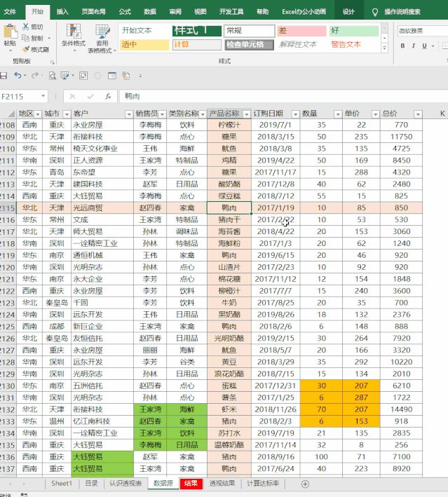This screenshot has height=497, width=448.
Task: Click the confirm entry checkmark in formula bar
Action: coord(90,96)
